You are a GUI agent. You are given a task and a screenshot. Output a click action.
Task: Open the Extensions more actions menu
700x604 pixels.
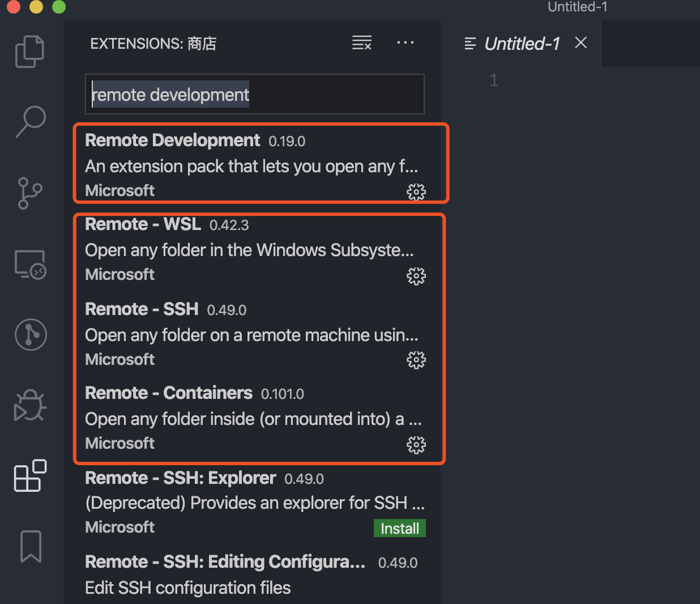(x=406, y=43)
